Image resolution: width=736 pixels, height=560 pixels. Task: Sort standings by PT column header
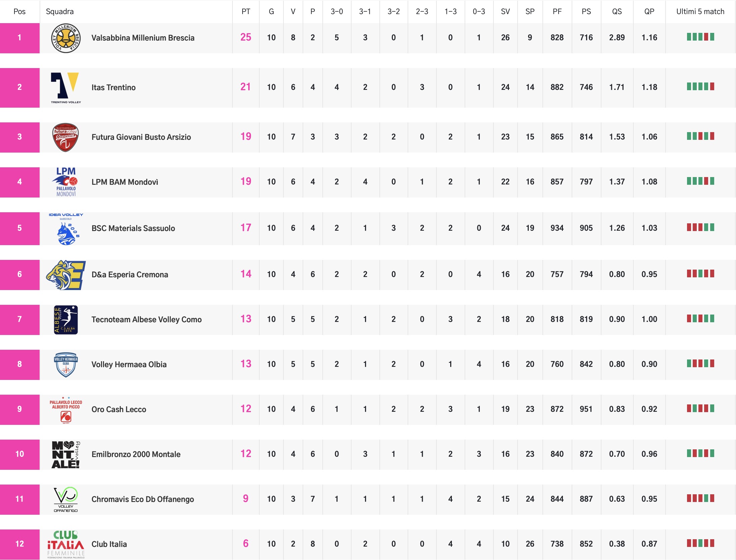[x=246, y=12]
